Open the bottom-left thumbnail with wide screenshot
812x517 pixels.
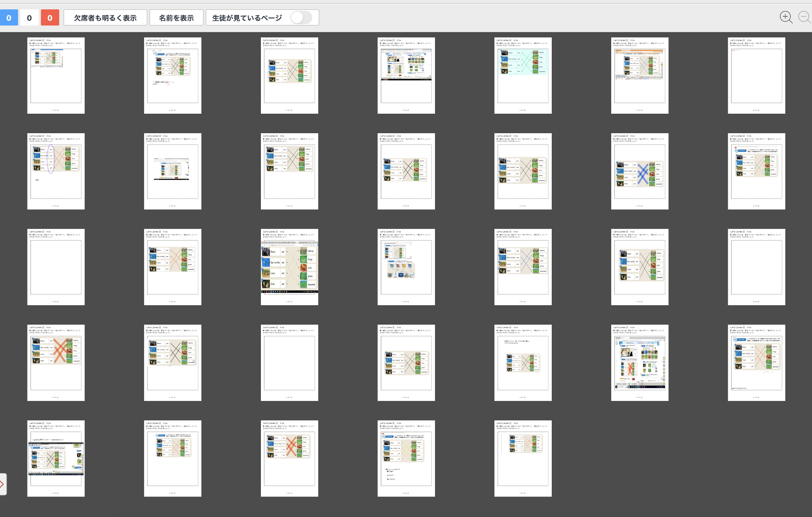(x=56, y=458)
